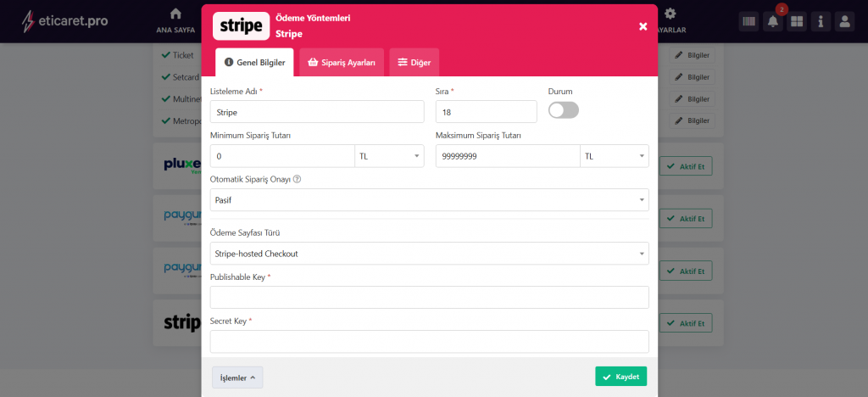Image resolution: width=868 pixels, height=397 pixels.
Task: Click the info icon in header
Action: click(x=820, y=22)
